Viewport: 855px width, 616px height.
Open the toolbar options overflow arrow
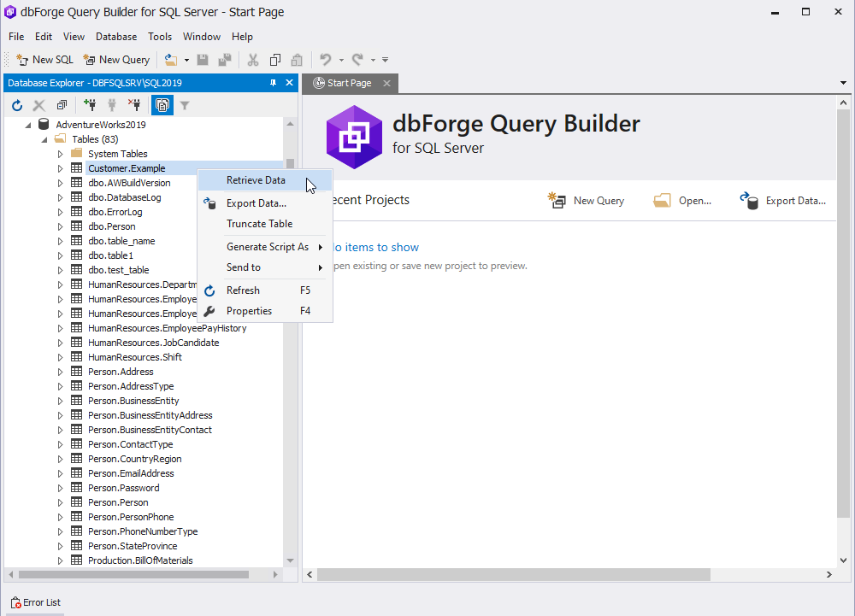pyautogui.click(x=385, y=60)
